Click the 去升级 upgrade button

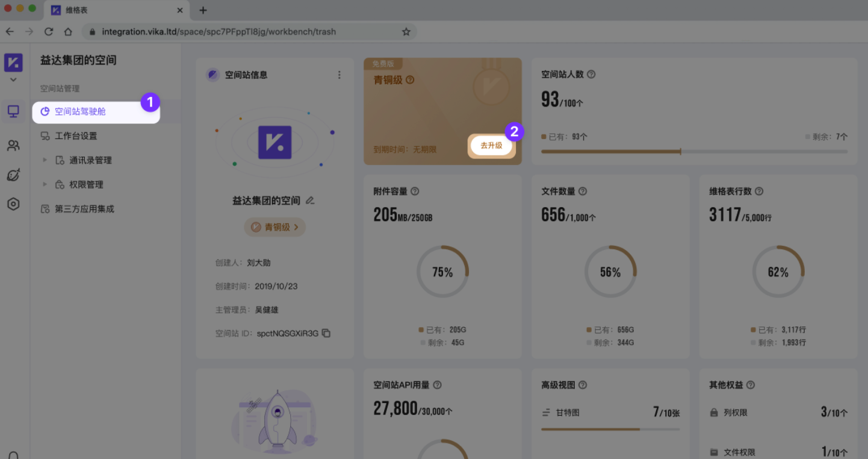tap(491, 146)
